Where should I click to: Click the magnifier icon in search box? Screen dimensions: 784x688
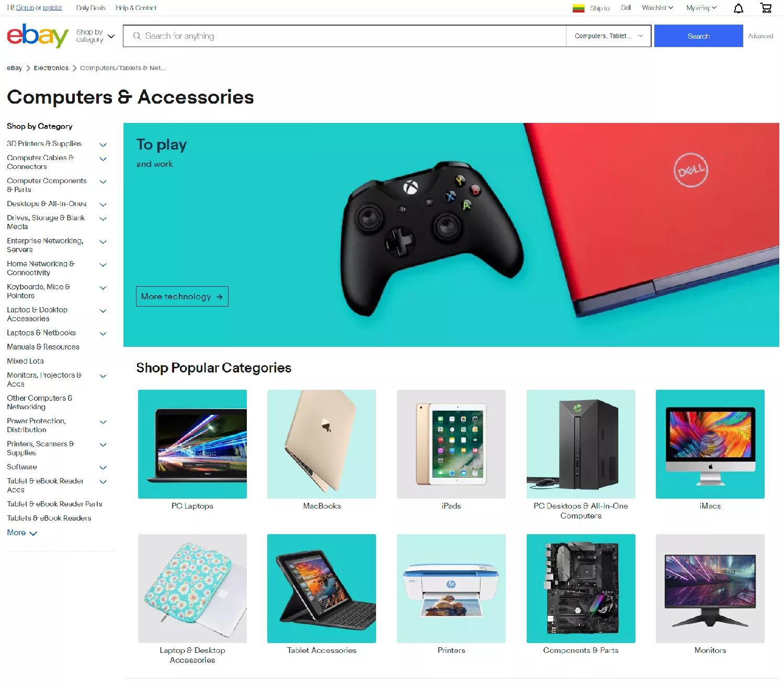(137, 36)
